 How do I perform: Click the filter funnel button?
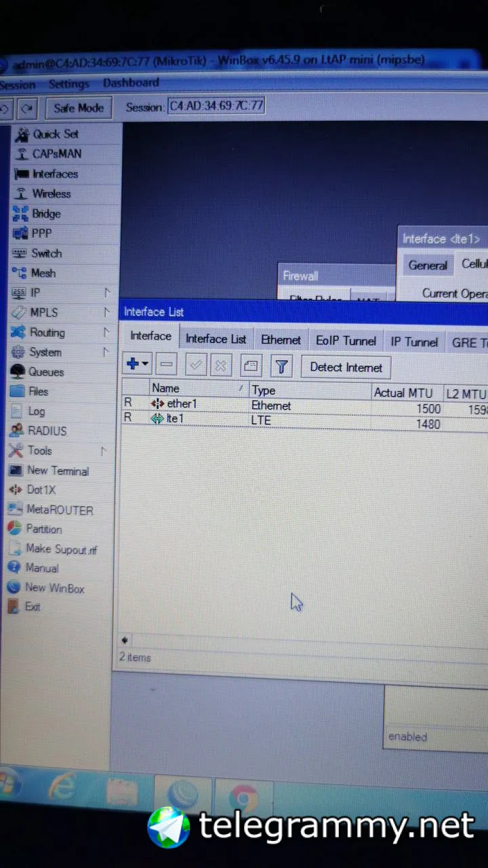pos(281,367)
